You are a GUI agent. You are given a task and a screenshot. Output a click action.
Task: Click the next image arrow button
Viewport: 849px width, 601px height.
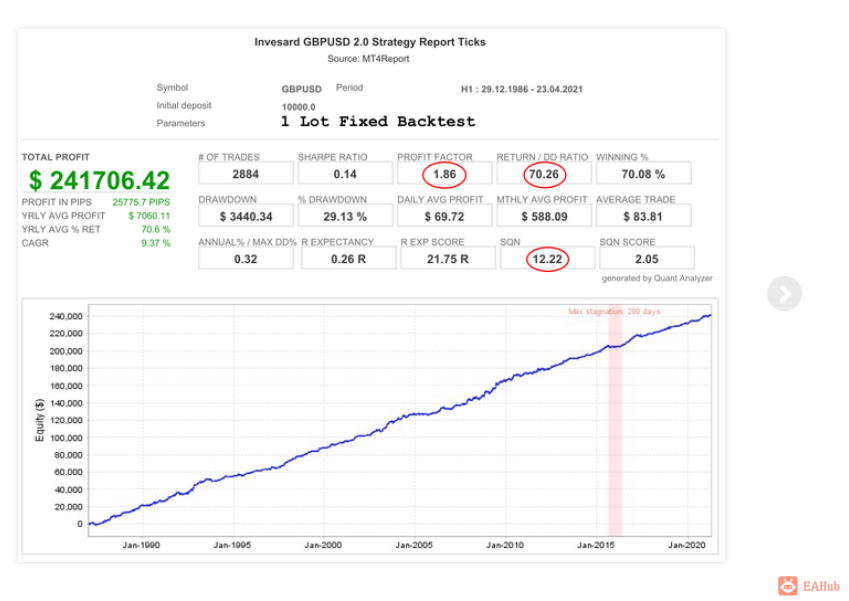(x=784, y=293)
